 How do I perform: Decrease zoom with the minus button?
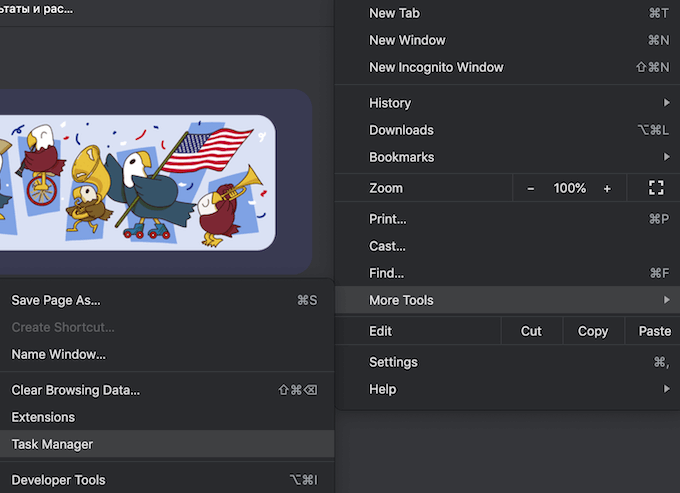pyautogui.click(x=531, y=188)
